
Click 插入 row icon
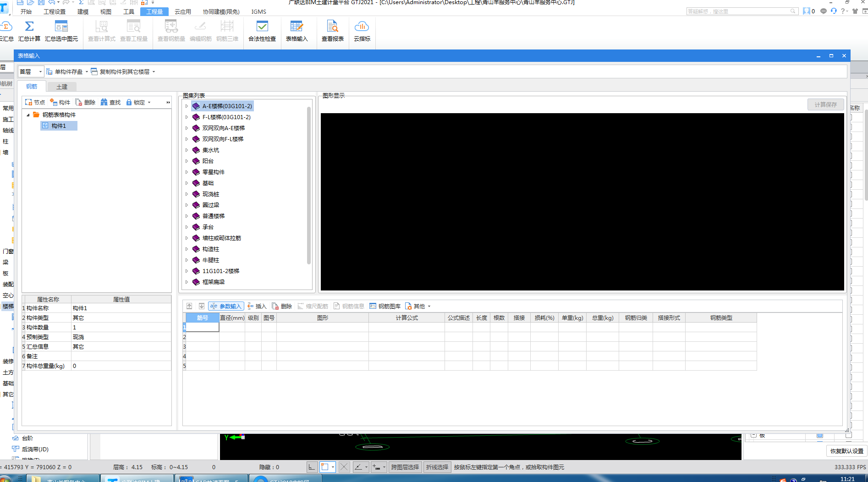(250, 306)
